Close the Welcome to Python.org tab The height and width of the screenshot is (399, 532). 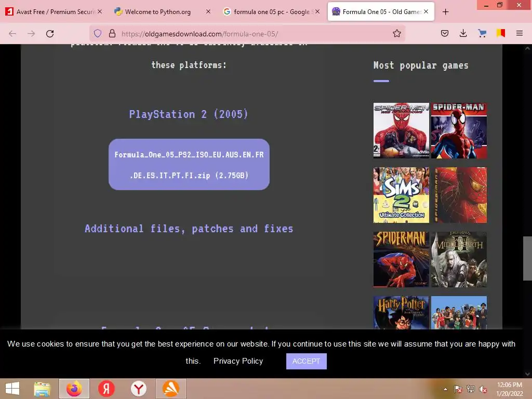(x=208, y=11)
